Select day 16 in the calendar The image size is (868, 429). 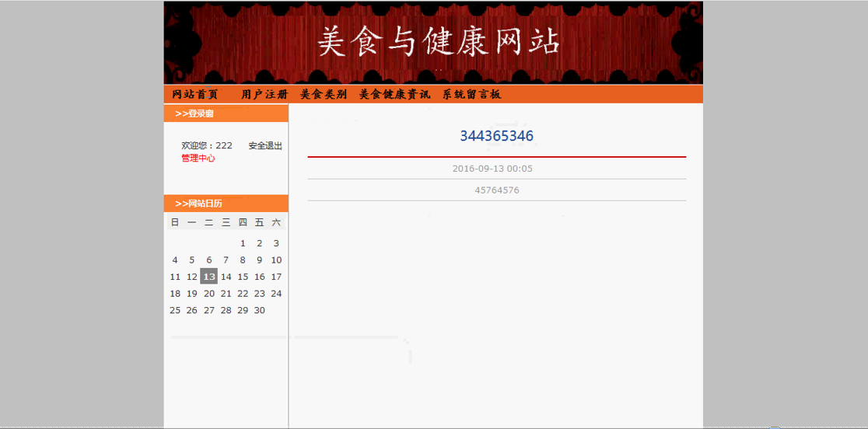pos(260,277)
